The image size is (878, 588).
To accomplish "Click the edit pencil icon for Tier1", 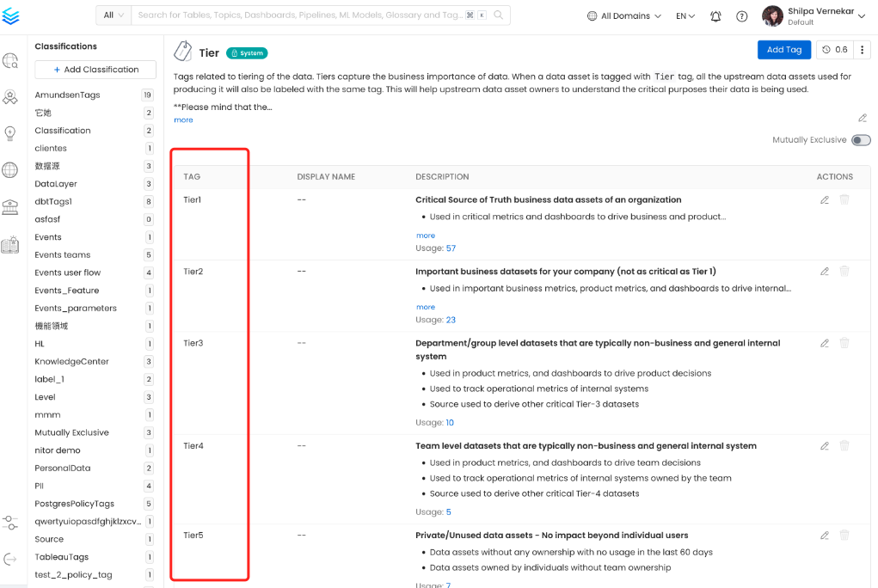I will click(825, 199).
